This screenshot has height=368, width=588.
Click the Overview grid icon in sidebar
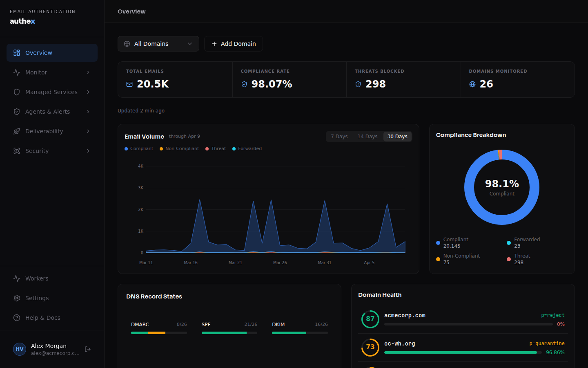point(17,53)
